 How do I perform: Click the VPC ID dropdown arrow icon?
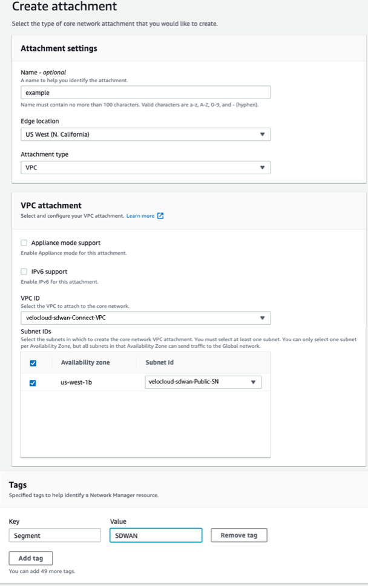[x=262, y=318]
